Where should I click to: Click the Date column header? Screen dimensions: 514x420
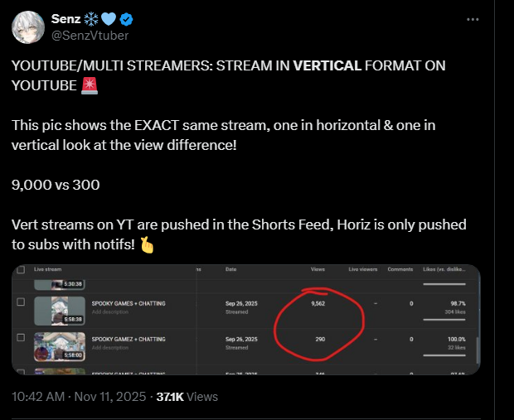tap(230, 269)
